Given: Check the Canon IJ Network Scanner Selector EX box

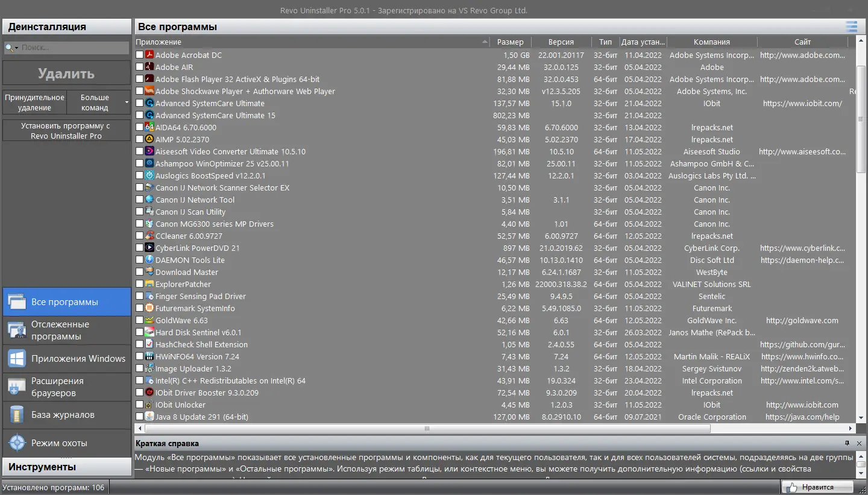Looking at the screenshot, I should pos(140,188).
